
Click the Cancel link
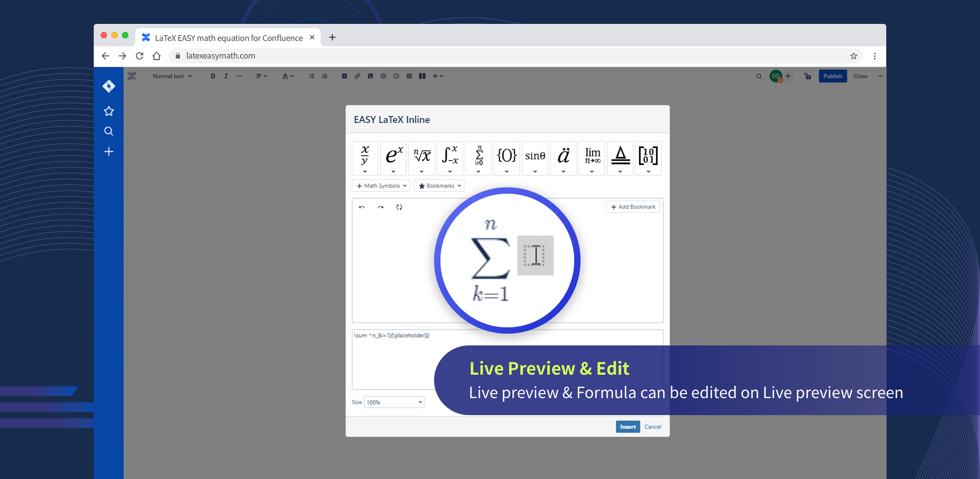pos(652,427)
